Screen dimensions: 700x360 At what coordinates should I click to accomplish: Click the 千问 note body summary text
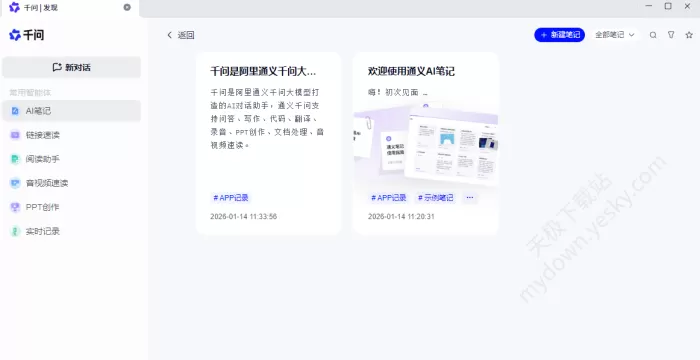(267, 119)
